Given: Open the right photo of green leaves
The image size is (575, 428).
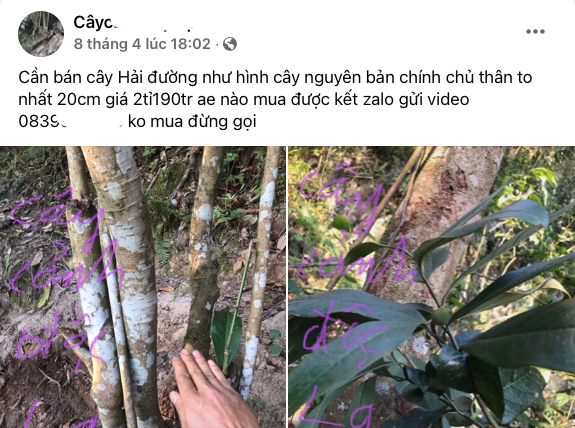Looking at the screenshot, I should coord(432,287).
